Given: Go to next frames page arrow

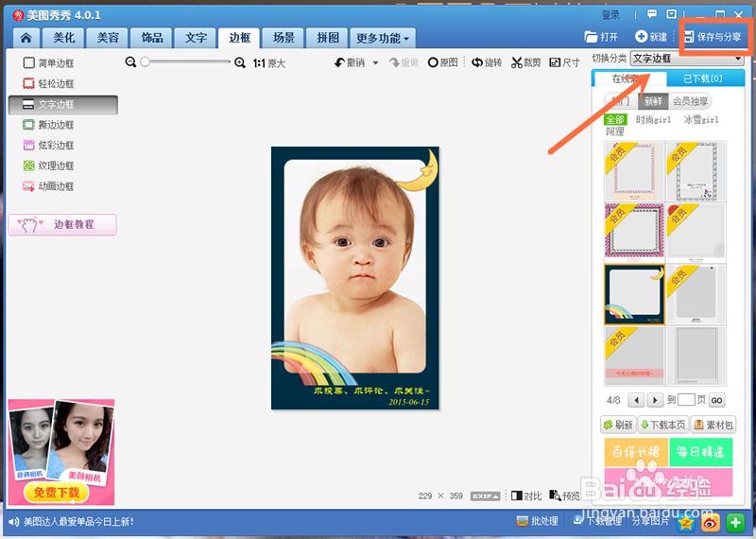Looking at the screenshot, I should pos(655,400).
